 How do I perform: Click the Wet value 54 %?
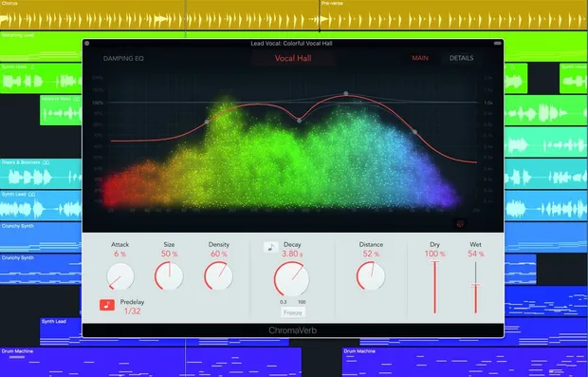point(476,254)
